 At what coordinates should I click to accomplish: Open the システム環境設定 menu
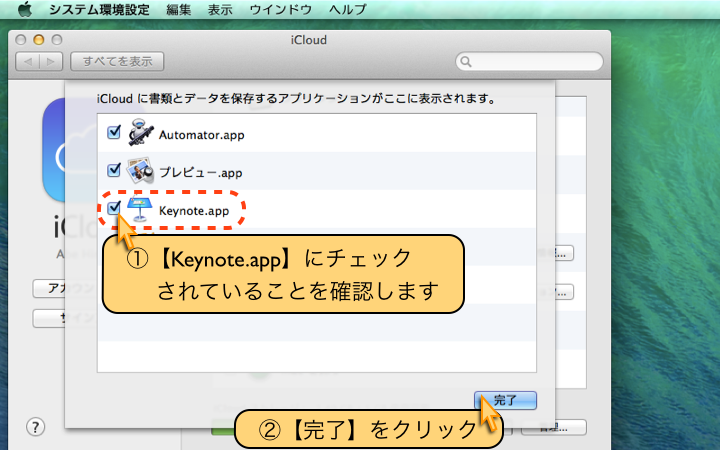99,9
